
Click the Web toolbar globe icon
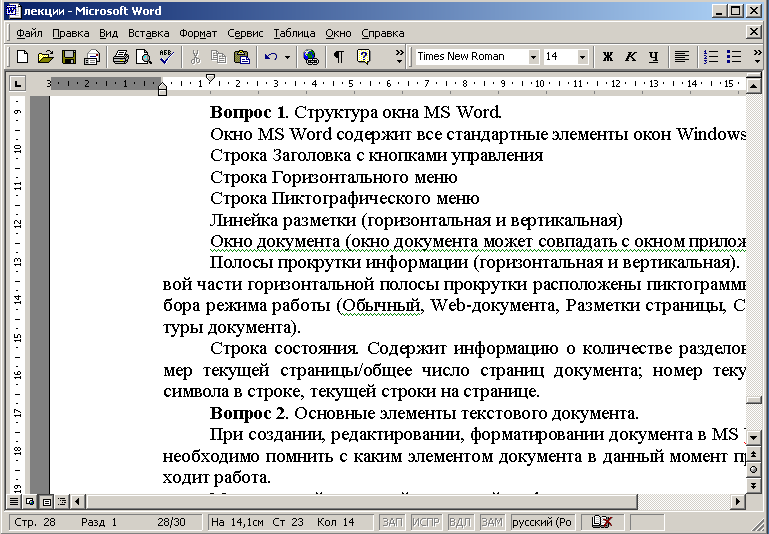(311, 57)
